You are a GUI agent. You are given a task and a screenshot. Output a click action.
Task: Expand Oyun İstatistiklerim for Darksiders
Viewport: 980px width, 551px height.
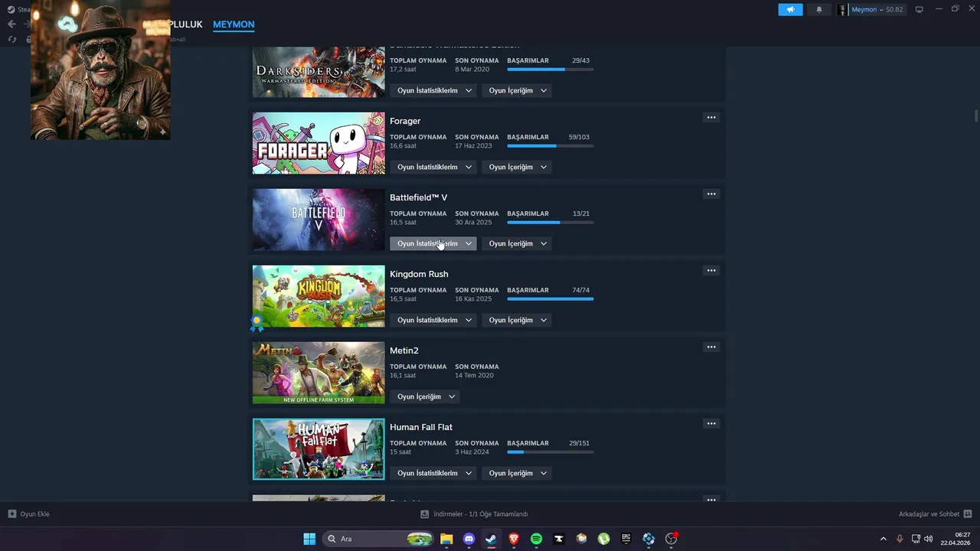click(433, 90)
